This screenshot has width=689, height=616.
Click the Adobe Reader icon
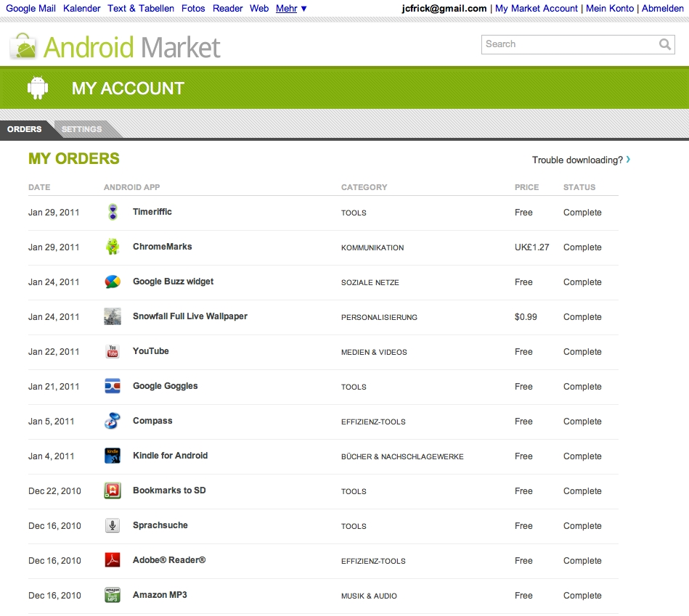point(113,560)
